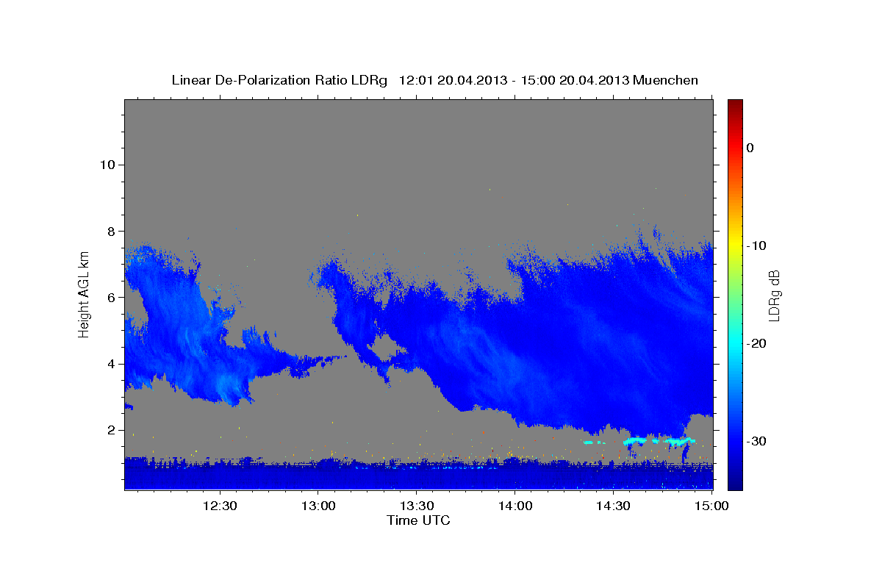Click the 13:30 time tick label
882x588 pixels.
(417, 506)
